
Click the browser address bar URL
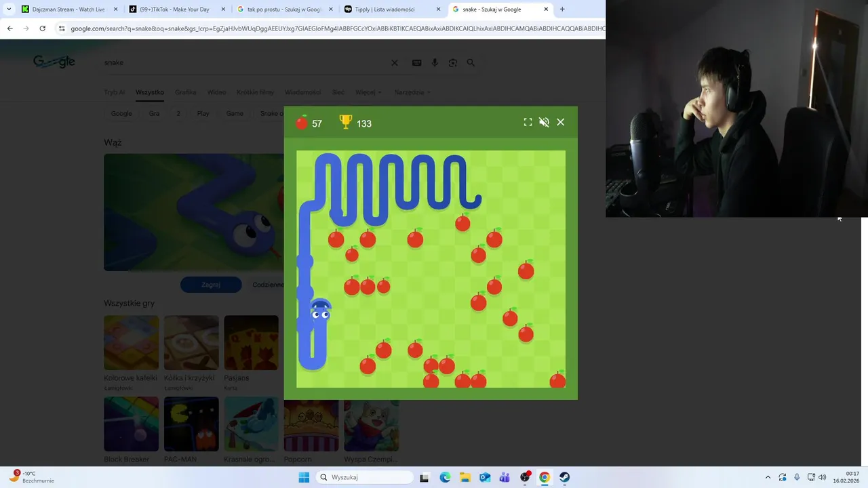click(x=338, y=28)
